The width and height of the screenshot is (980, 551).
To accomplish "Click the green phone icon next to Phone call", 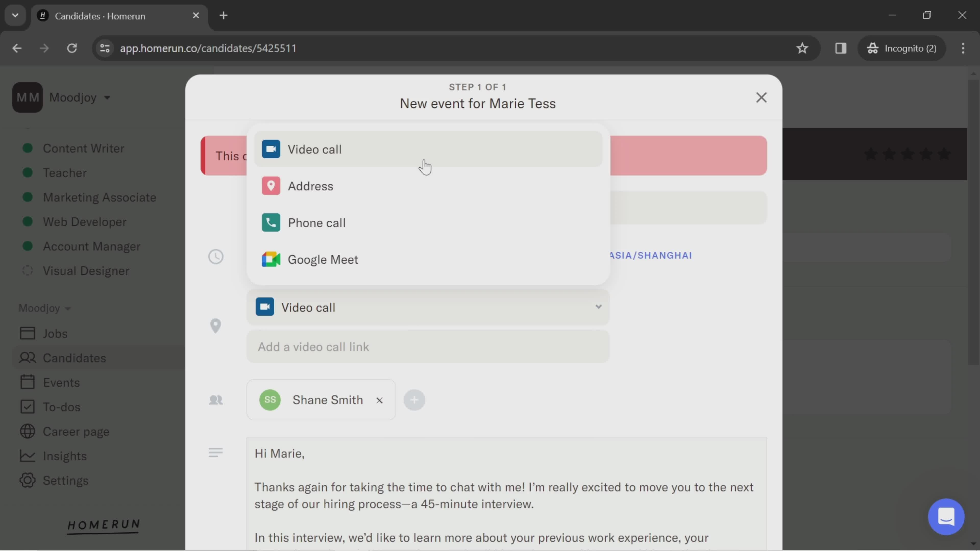I will [271, 222].
